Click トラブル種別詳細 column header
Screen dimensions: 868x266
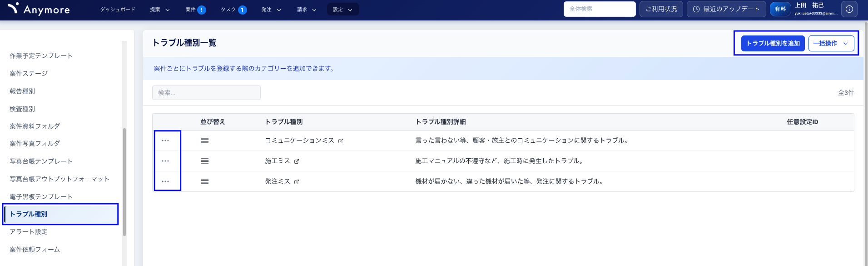(x=441, y=122)
